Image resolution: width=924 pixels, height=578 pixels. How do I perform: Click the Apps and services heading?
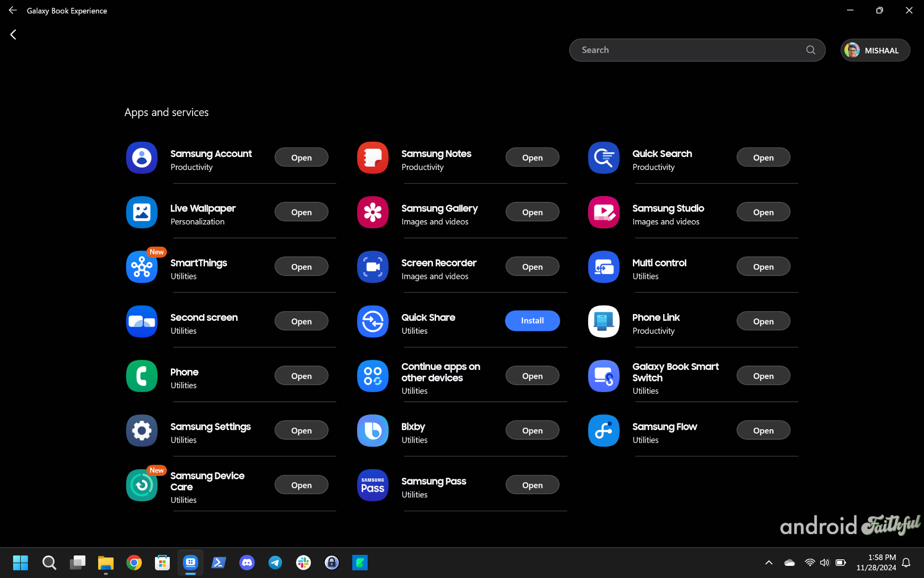tap(167, 112)
